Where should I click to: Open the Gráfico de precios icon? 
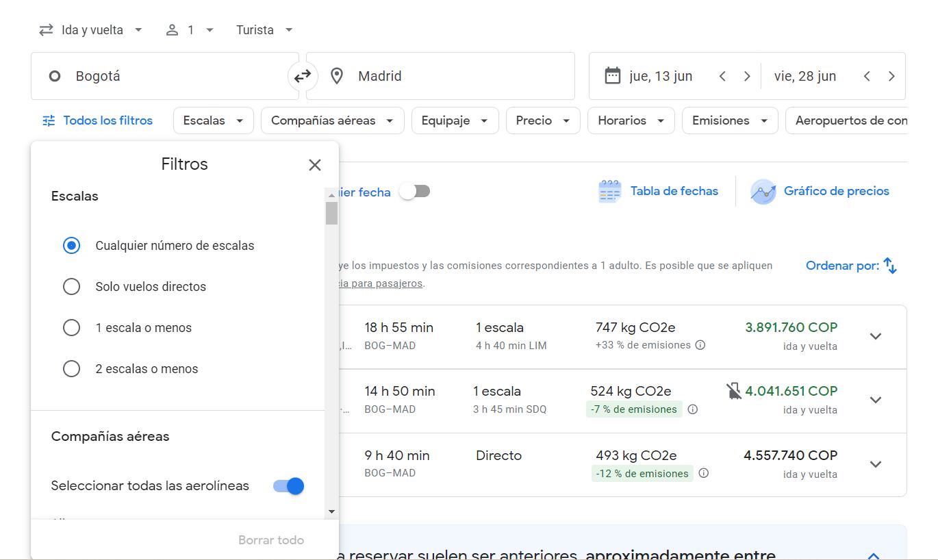pos(763,192)
